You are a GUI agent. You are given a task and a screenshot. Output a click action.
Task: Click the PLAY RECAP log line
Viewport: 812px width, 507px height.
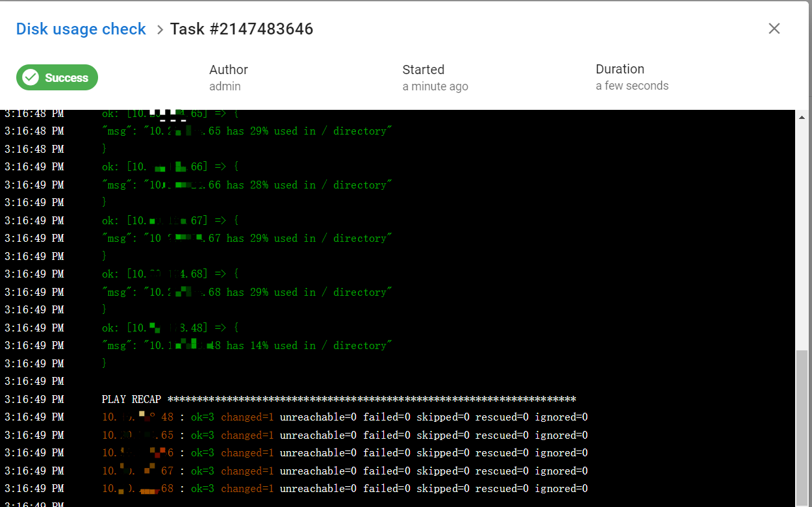(338, 399)
